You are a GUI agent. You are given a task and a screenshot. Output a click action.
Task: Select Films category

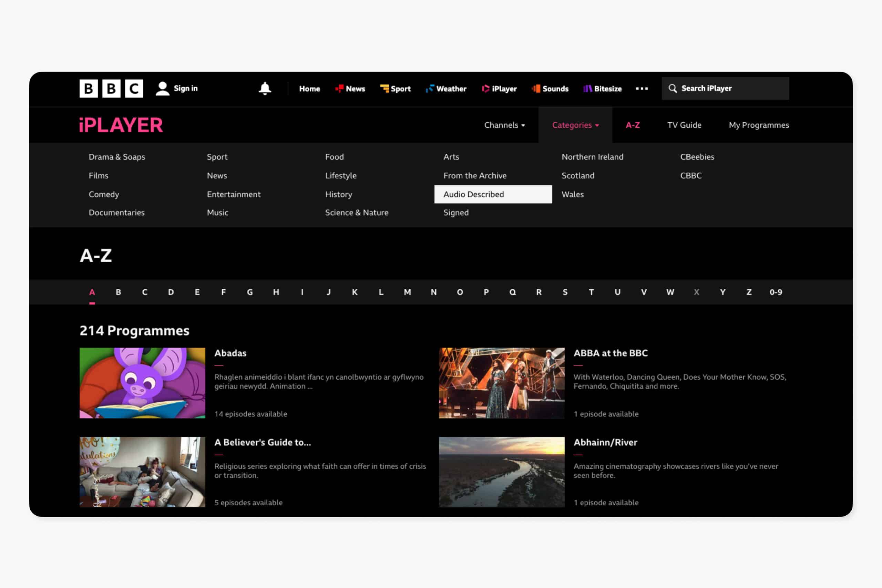[99, 176]
